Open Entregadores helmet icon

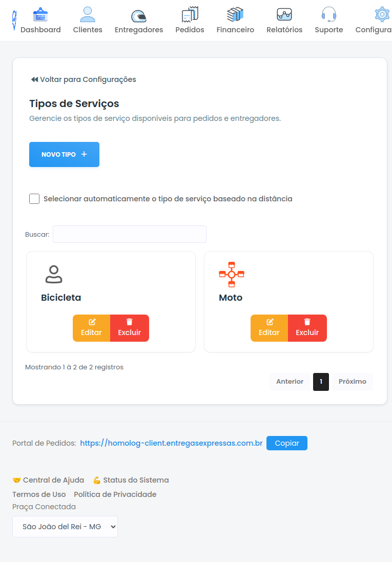tap(138, 15)
